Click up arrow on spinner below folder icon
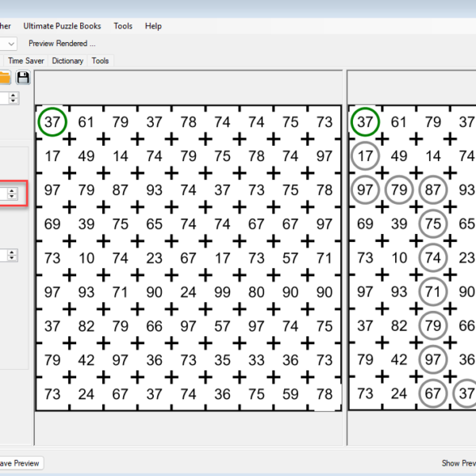 (12, 94)
